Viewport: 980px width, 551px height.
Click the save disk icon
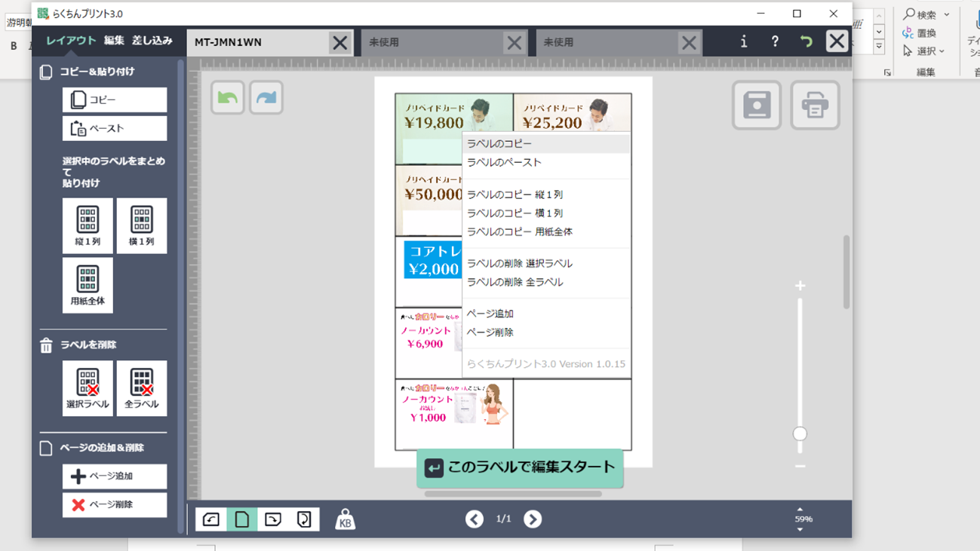tap(756, 106)
